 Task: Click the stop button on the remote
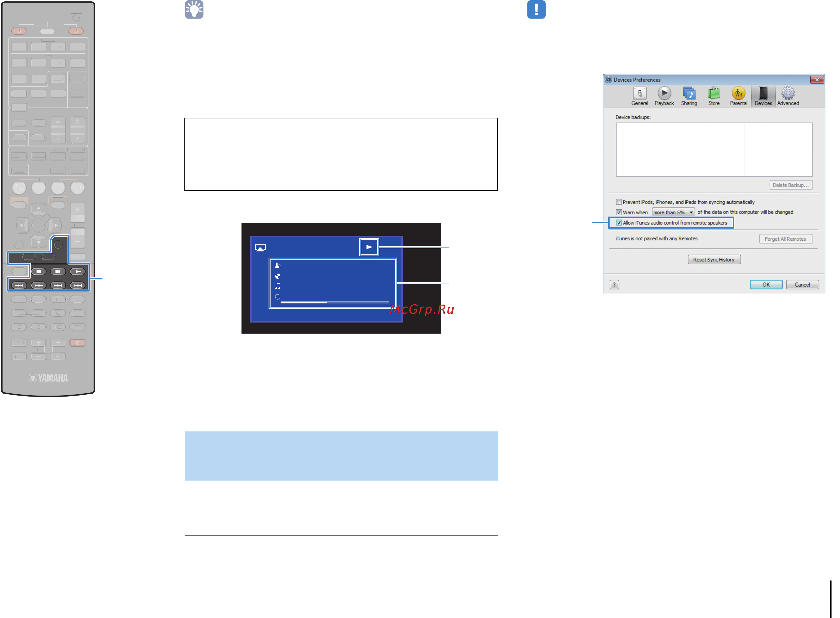pos(39,272)
